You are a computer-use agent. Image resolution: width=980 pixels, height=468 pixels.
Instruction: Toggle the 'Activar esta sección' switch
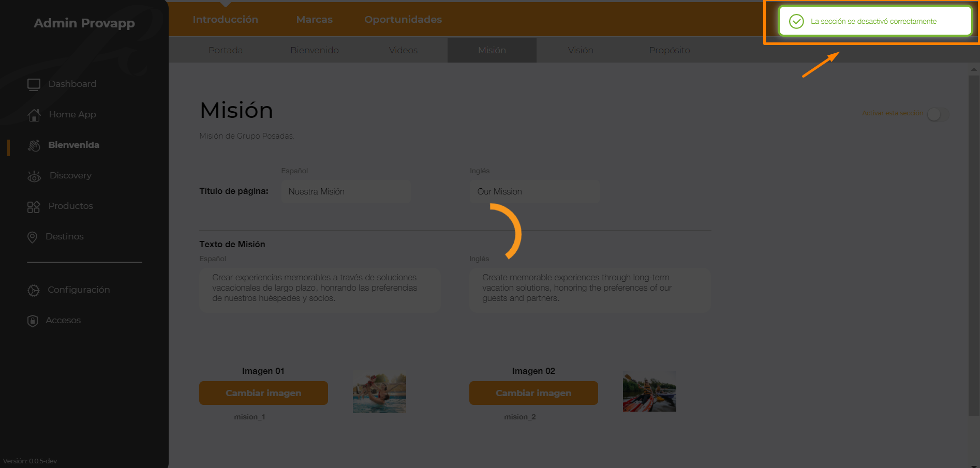click(x=938, y=114)
